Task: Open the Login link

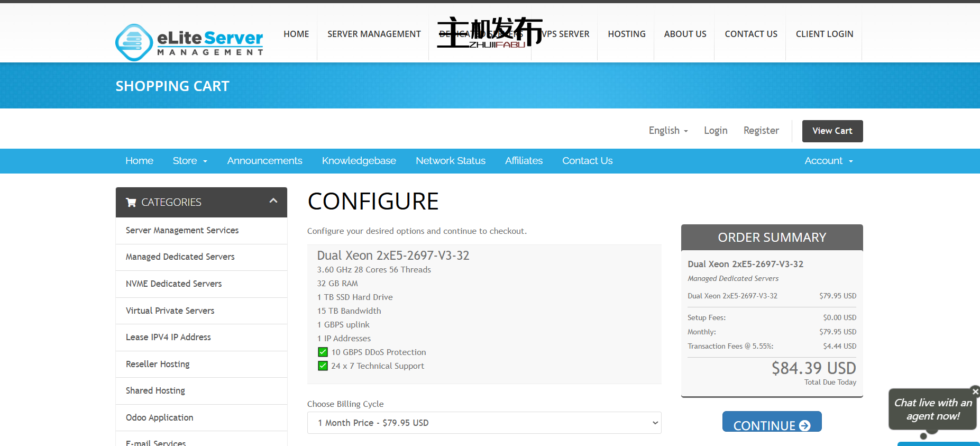Action: click(x=715, y=131)
